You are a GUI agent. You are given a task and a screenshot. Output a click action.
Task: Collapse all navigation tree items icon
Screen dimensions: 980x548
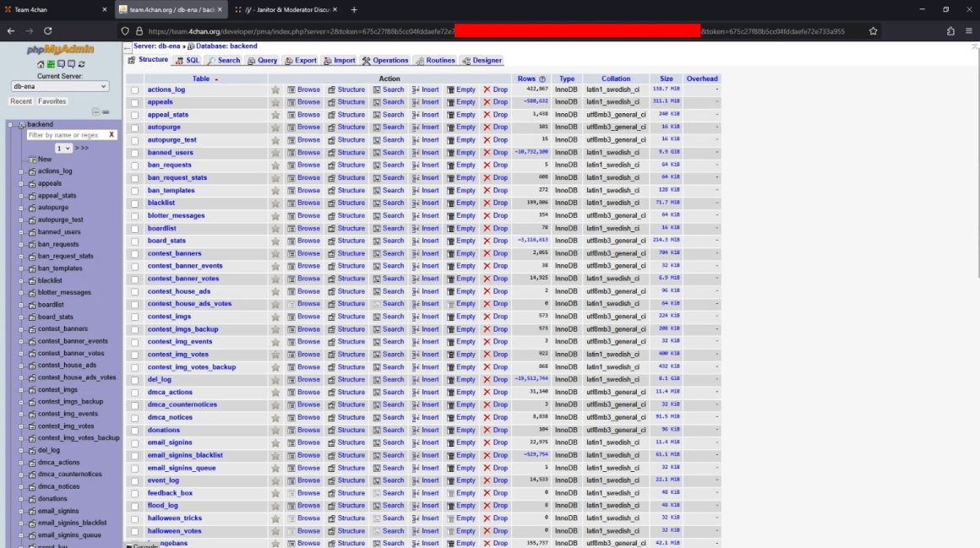95,111
